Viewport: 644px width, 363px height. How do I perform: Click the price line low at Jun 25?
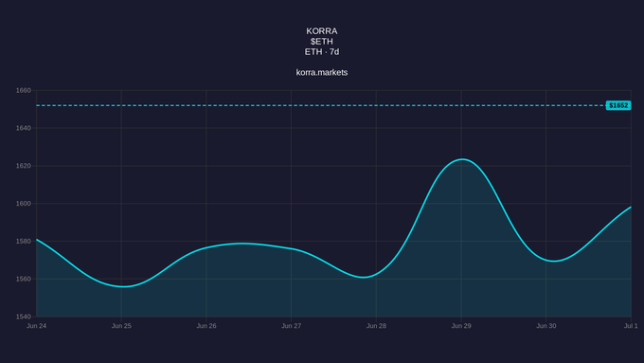[123, 287]
